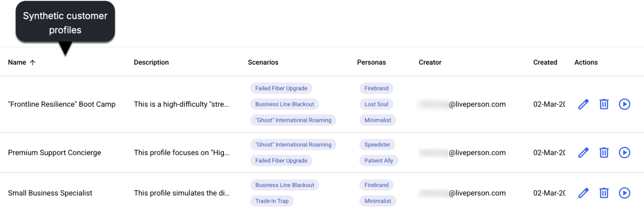Delete the Small Business Specialist profile
The image size is (644, 217).
point(603,193)
